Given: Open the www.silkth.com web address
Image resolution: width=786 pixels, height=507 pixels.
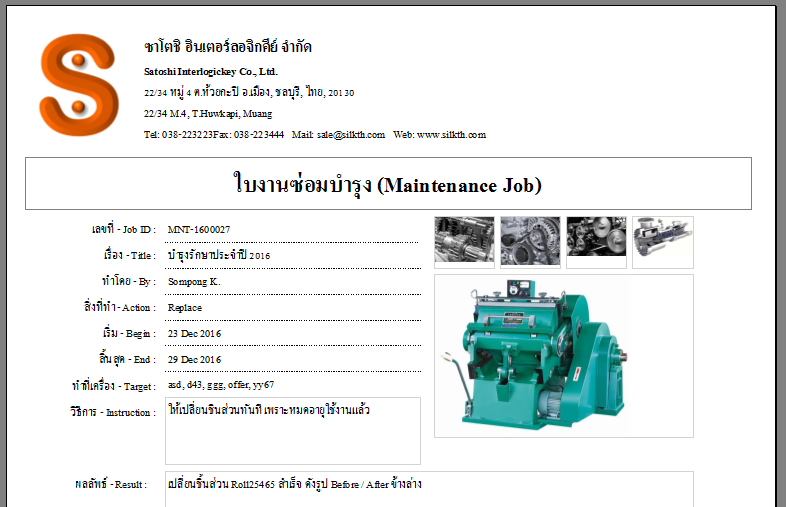Looking at the screenshot, I should [x=452, y=134].
